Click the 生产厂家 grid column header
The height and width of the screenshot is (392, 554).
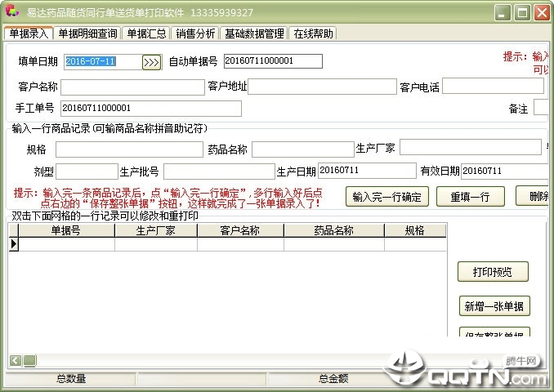pos(156,230)
